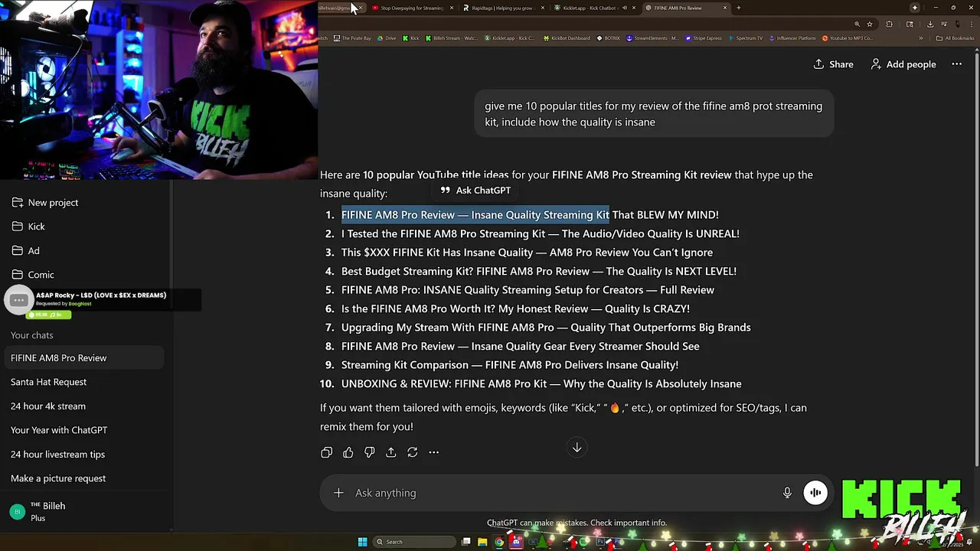Open The Pirate Bay bookmark
Viewport: 980px width, 551px height.
tap(352, 38)
